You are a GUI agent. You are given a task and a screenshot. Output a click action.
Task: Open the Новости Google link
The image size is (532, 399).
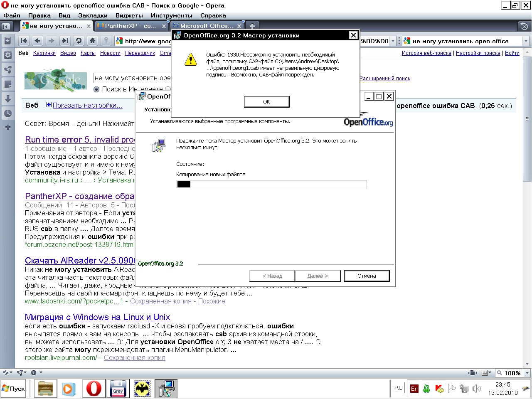tap(110, 53)
